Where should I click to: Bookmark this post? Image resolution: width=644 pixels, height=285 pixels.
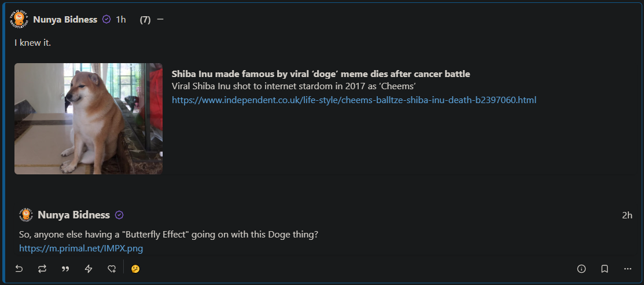click(x=605, y=269)
